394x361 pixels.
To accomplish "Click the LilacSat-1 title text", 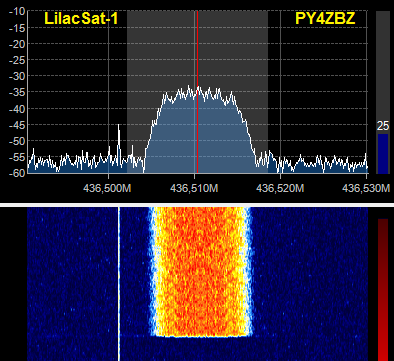I will 81,18.
